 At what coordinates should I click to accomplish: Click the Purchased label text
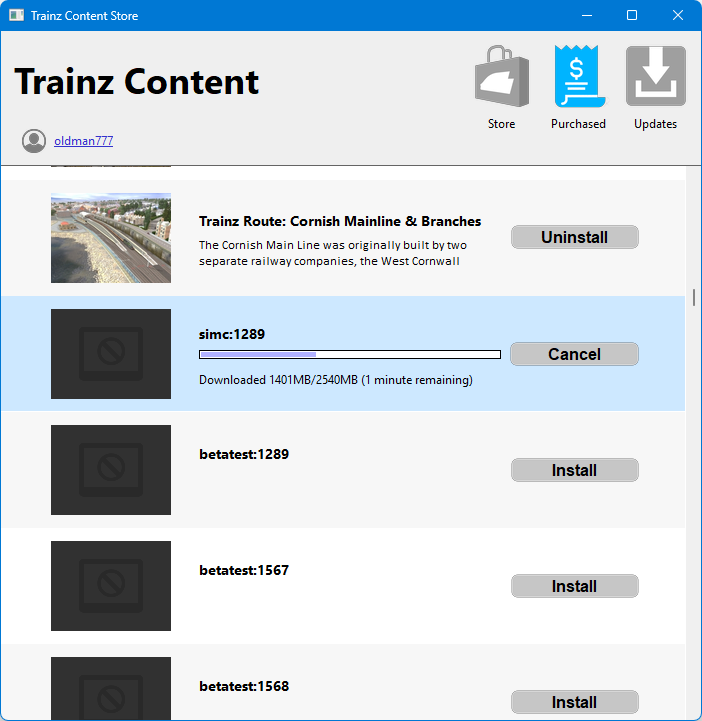[578, 124]
